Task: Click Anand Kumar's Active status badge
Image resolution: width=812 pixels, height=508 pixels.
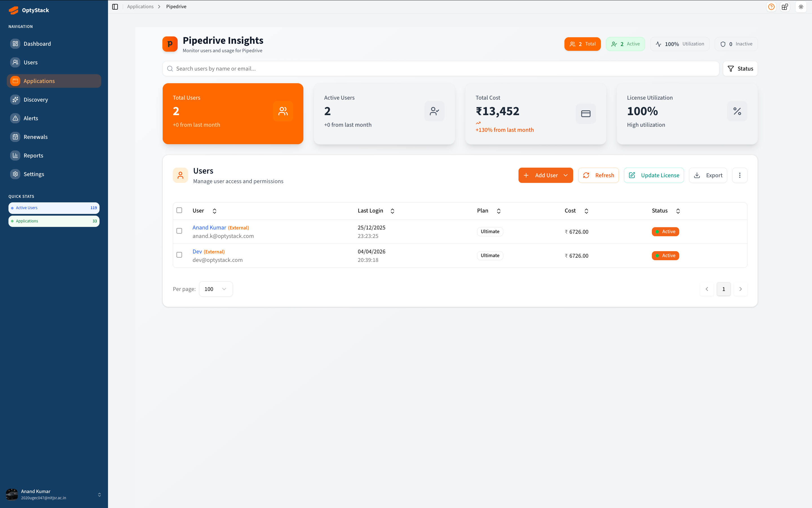Action: pyautogui.click(x=665, y=231)
